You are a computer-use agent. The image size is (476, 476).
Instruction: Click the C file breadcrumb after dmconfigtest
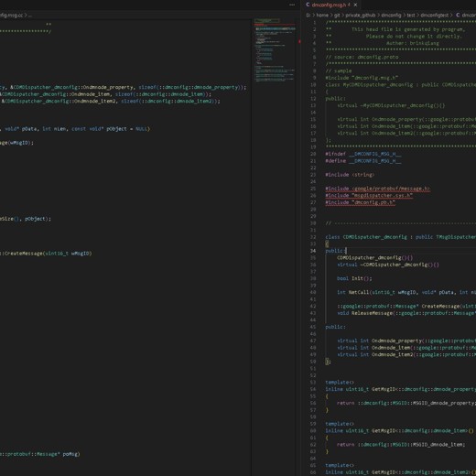click(x=466, y=15)
